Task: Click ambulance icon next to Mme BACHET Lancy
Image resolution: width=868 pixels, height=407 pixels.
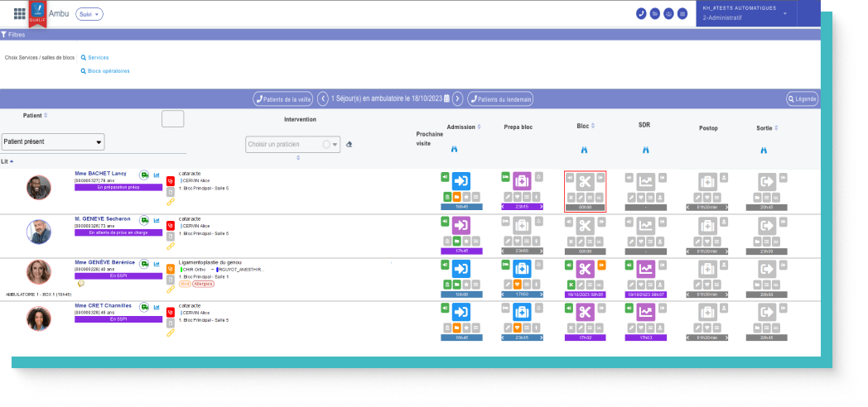Action: (x=144, y=175)
